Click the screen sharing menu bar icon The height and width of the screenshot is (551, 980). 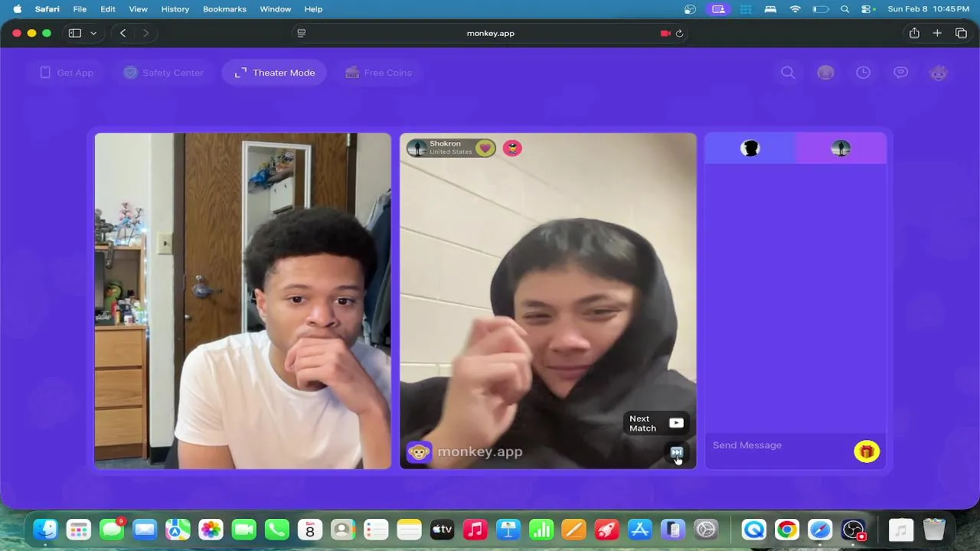718,9
